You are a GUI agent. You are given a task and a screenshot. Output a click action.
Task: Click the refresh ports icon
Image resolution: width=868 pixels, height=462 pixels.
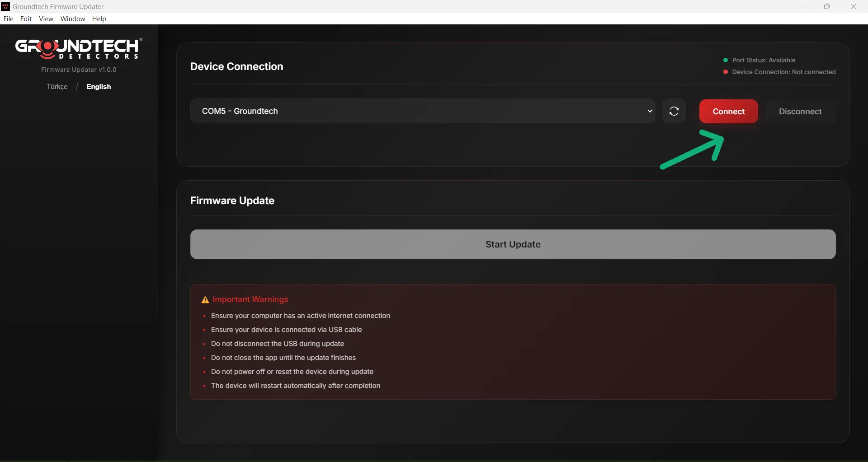tap(674, 111)
